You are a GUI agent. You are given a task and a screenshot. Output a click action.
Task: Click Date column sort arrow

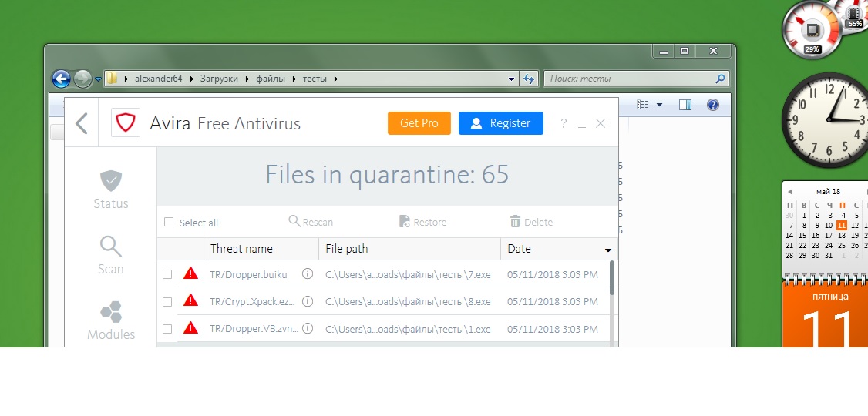point(607,250)
